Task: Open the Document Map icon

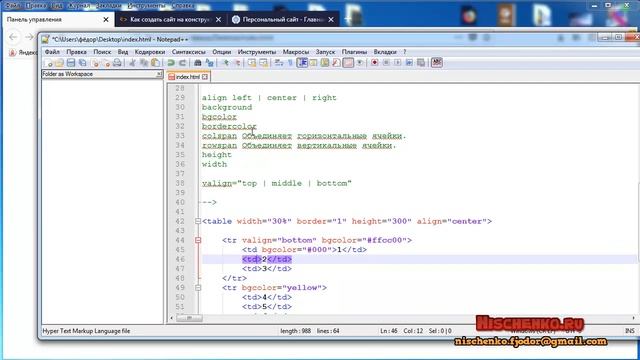Action: (325, 63)
